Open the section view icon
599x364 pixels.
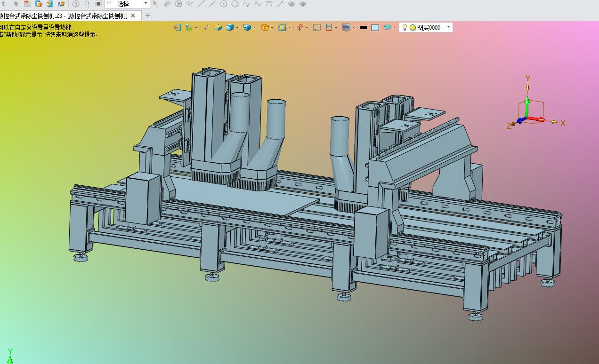pos(329,27)
